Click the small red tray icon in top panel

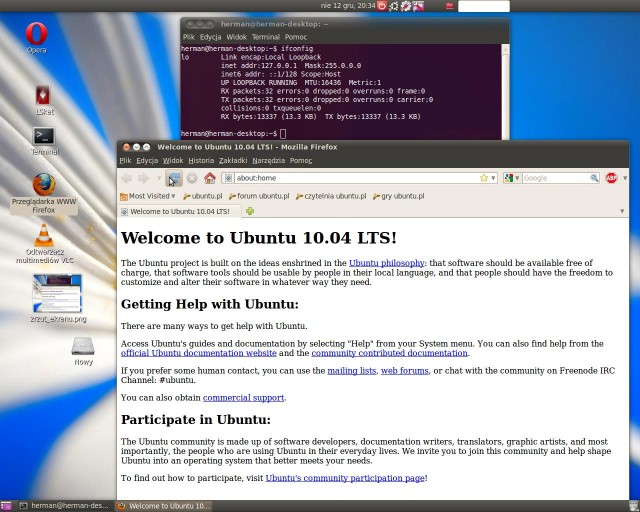(450, 6)
